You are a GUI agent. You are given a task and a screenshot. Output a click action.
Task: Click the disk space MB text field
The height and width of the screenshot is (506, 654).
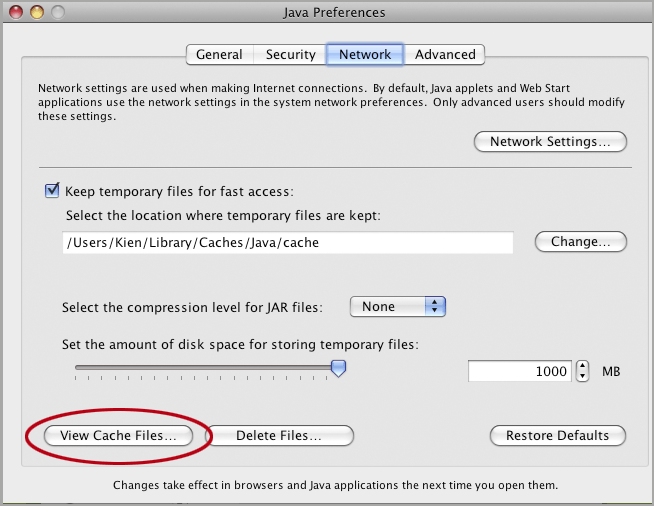click(519, 371)
